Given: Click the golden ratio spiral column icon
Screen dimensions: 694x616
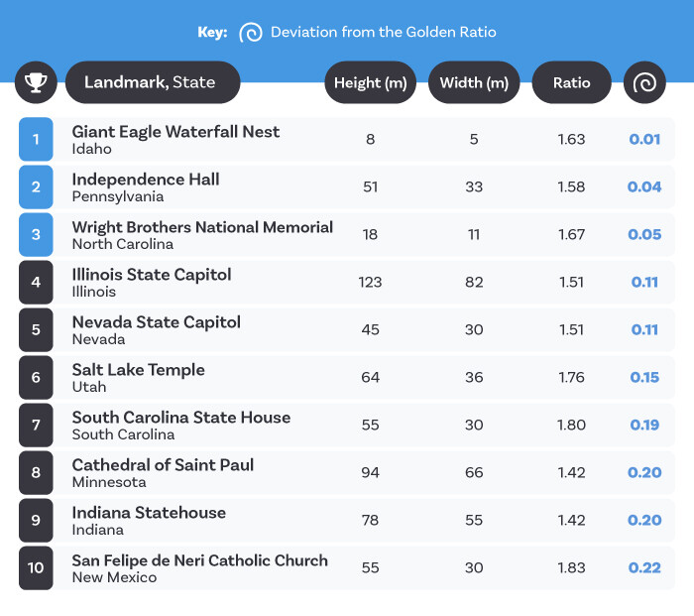Looking at the screenshot, I should (644, 82).
